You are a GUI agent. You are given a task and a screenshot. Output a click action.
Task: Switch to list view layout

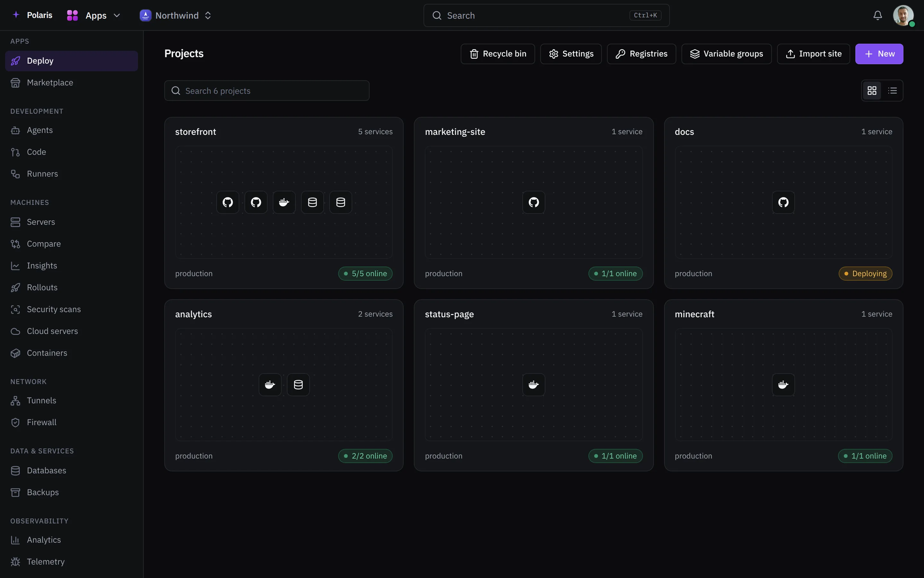(x=892, y=91)
